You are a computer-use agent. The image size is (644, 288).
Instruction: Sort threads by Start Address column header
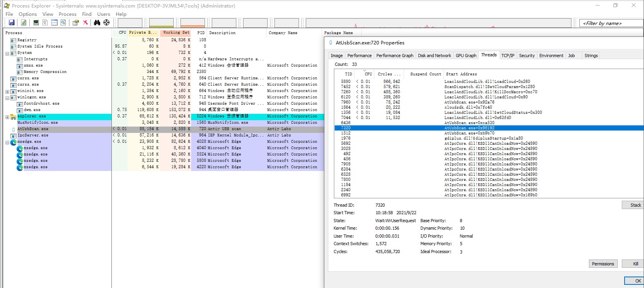[461, 74]
